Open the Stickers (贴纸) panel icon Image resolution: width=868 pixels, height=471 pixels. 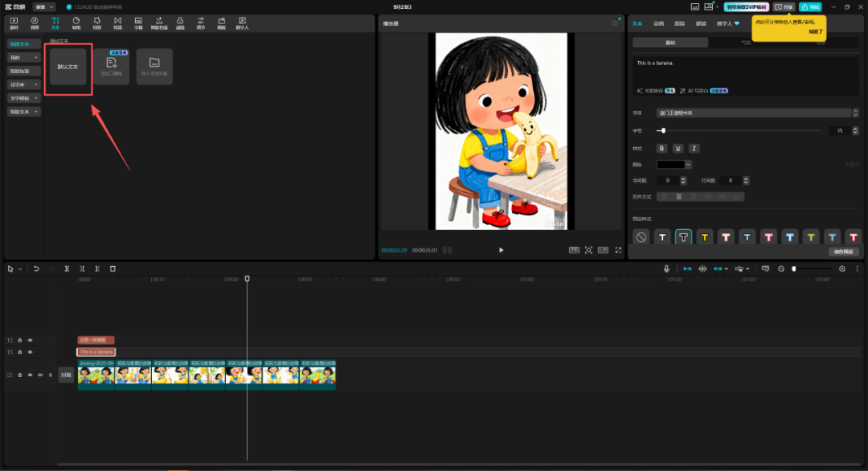(76, 23)
